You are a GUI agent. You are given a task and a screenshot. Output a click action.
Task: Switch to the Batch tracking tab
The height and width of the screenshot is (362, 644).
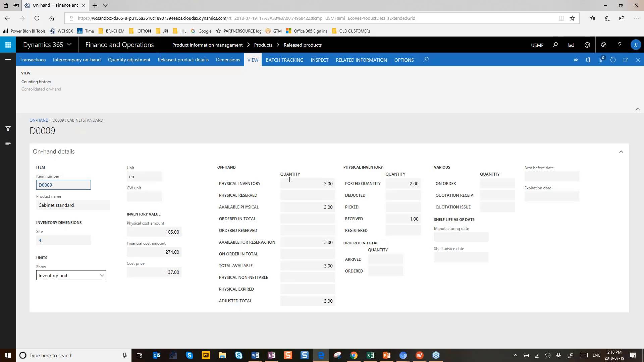pyautogui.click(x=284, y=60)
